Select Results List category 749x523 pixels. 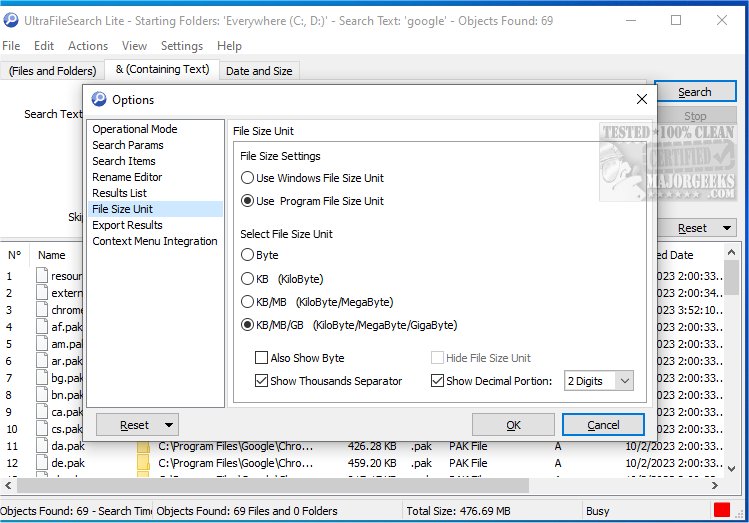155,193
